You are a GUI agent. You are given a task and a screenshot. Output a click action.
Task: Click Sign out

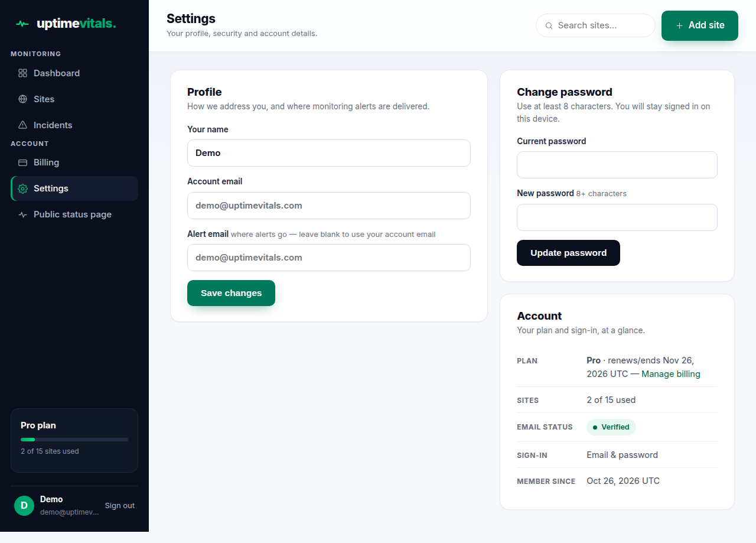click(x=120, y=506)
